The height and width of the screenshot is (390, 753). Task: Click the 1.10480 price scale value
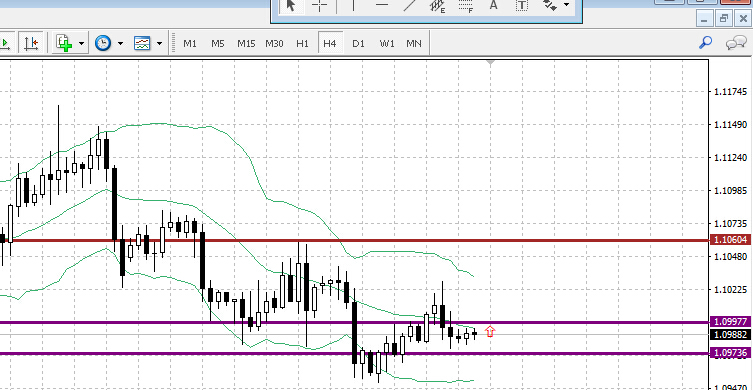click(x=731, y=256)
